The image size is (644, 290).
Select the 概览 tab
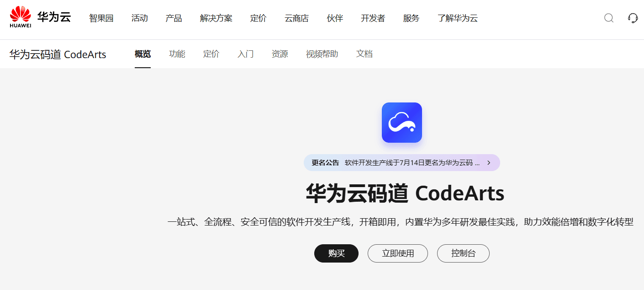(x=143, y=54)
